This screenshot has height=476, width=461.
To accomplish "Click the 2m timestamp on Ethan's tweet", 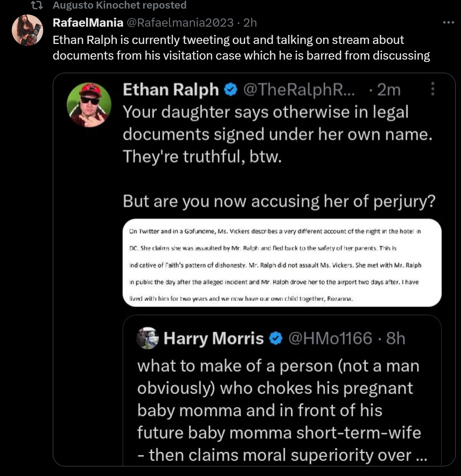I will pos(388,90).
